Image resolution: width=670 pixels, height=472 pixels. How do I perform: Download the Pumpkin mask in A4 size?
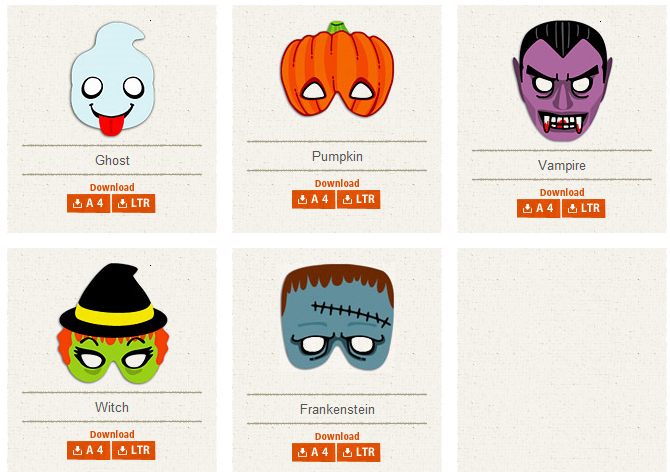(x=314, y=199)
